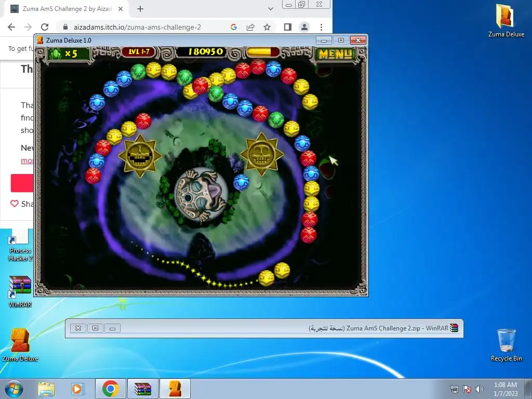Screen dimensions: 532x399
Task: Open Process Hacker 2 shortcut
Action: click(20, 245)
